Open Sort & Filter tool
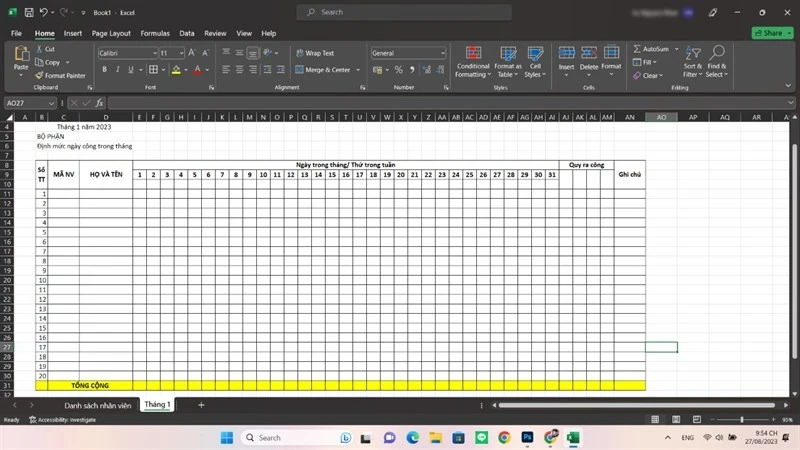Viewport: 800px width, 450px height. (692, 62)
